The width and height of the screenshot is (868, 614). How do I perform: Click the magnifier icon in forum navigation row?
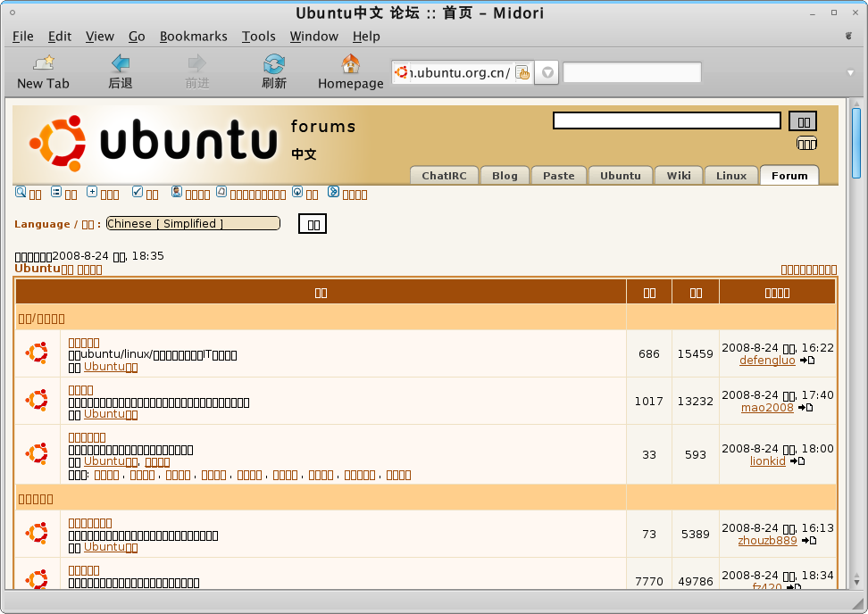(21, 192)
